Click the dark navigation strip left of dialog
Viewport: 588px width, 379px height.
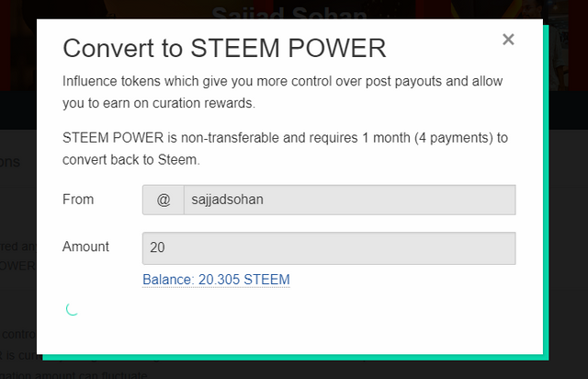[17, 110]
